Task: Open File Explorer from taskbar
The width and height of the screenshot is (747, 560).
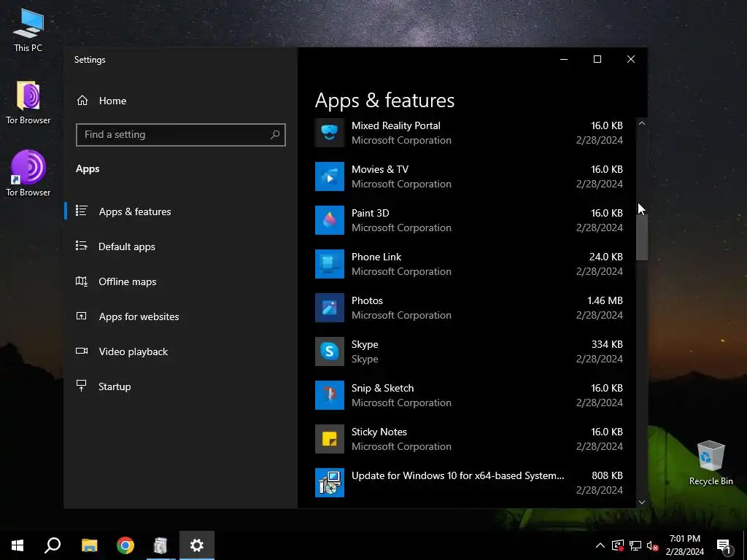Action: coord(89,545)
